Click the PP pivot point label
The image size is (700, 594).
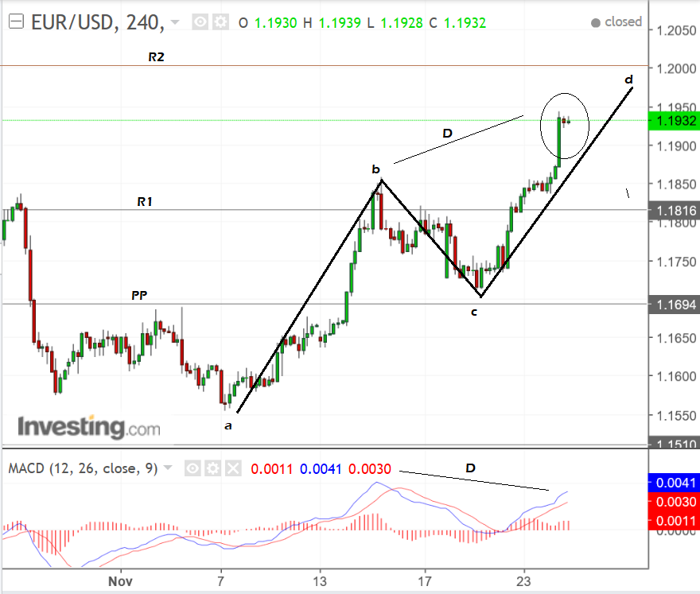click(139, 296)
